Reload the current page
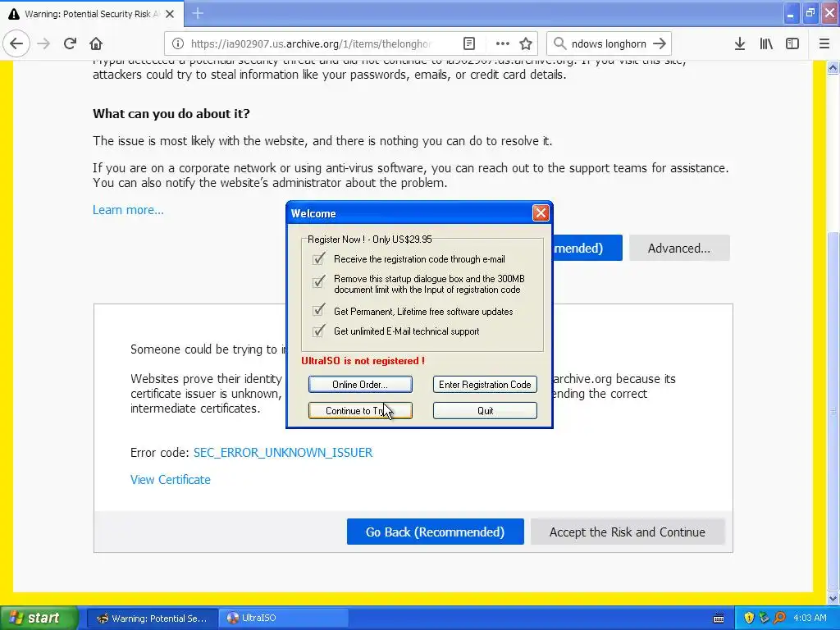This screenshot has width=840, height=630. (x=70, y=43)
